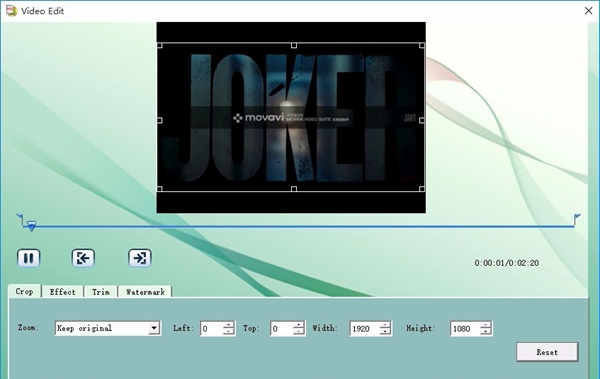
Task: Click the Video Edit app icon in title bar
Action: point(11,11)
